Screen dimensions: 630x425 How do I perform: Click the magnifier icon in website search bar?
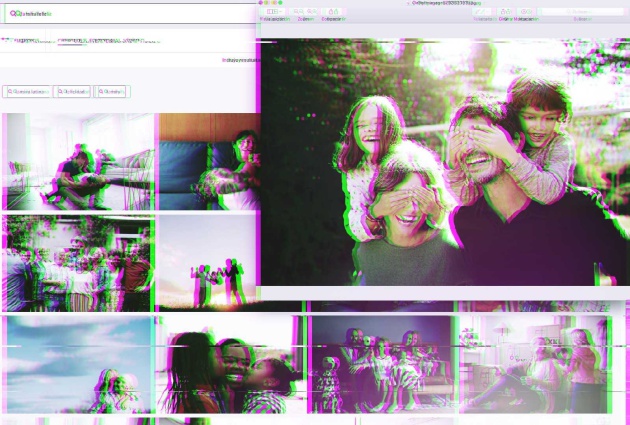(13, 13)
